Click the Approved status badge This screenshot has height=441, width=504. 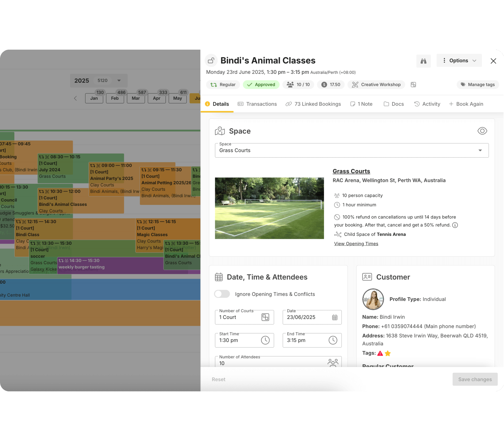point(261,85)
